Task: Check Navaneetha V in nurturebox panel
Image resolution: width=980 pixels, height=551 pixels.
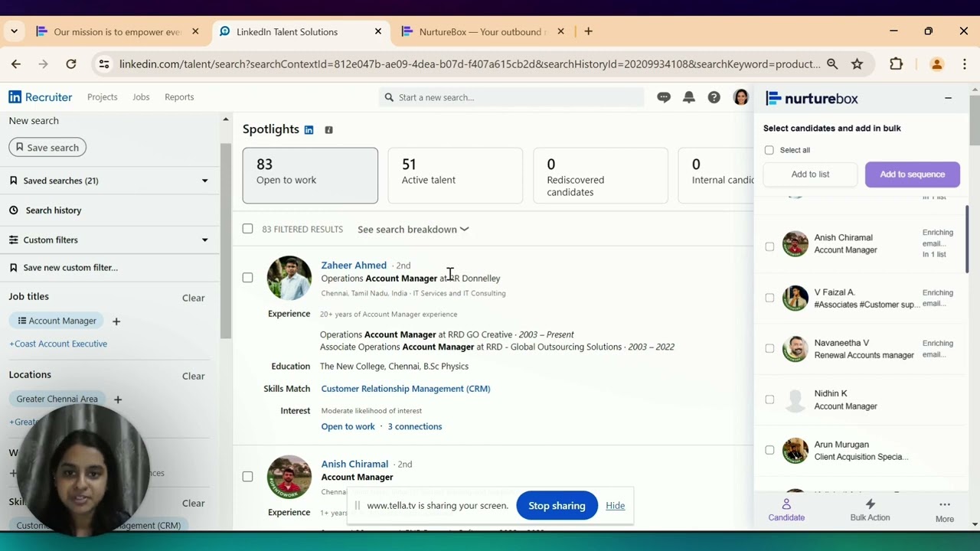Action: pyautogui.click(x=769, y=348)
